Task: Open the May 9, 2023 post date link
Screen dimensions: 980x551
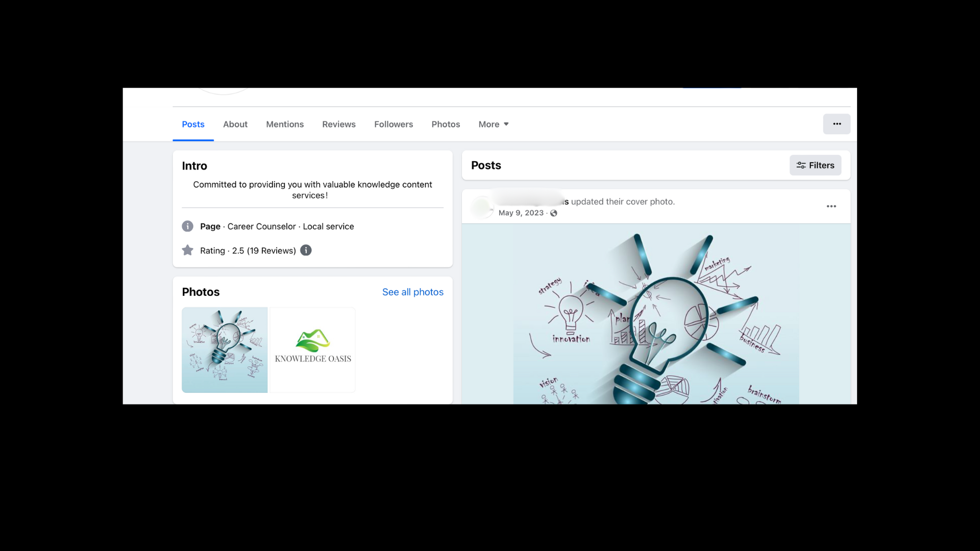Action: pos(521,213)
